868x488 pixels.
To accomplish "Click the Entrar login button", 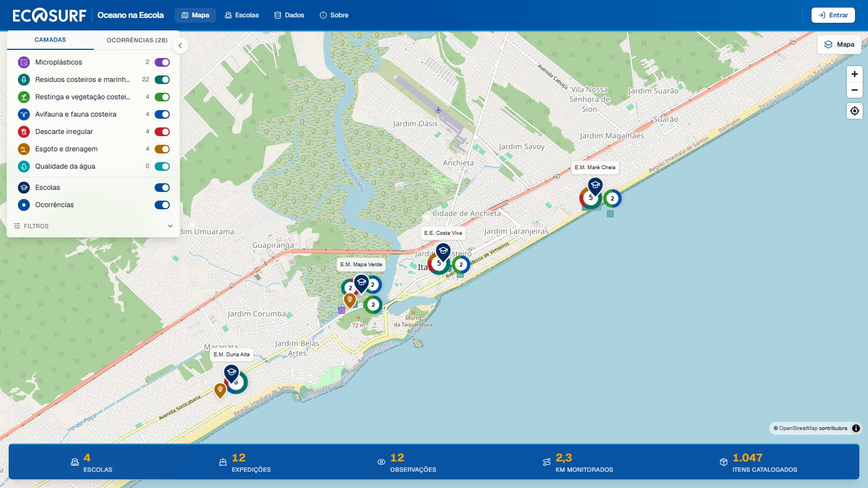I will (833, 15).
